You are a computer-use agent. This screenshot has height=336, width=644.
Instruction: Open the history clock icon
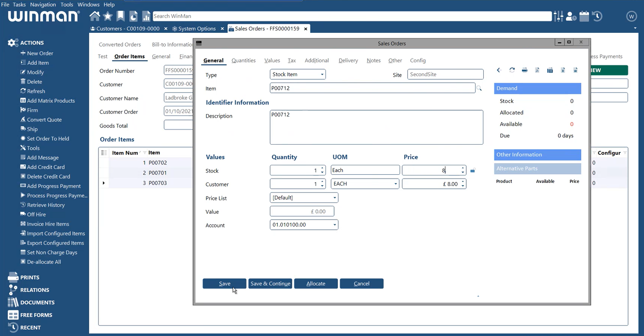tap(597, 16)
